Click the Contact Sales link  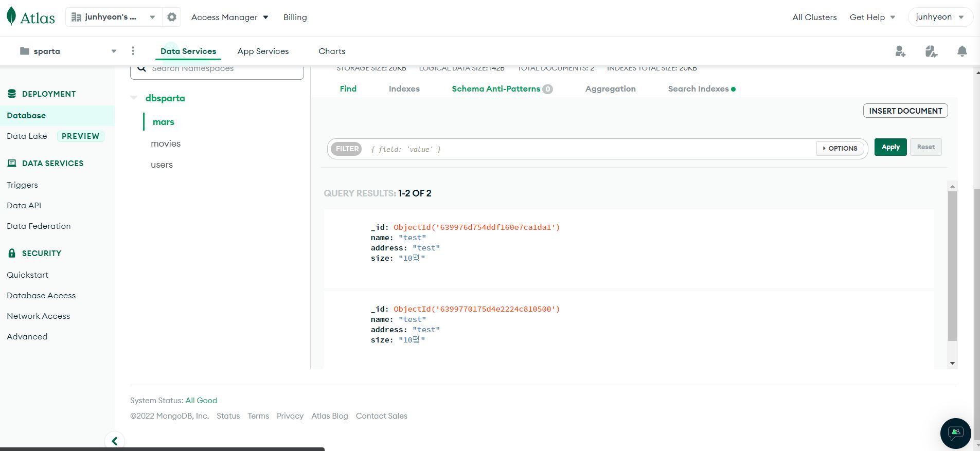pos(382,416)
